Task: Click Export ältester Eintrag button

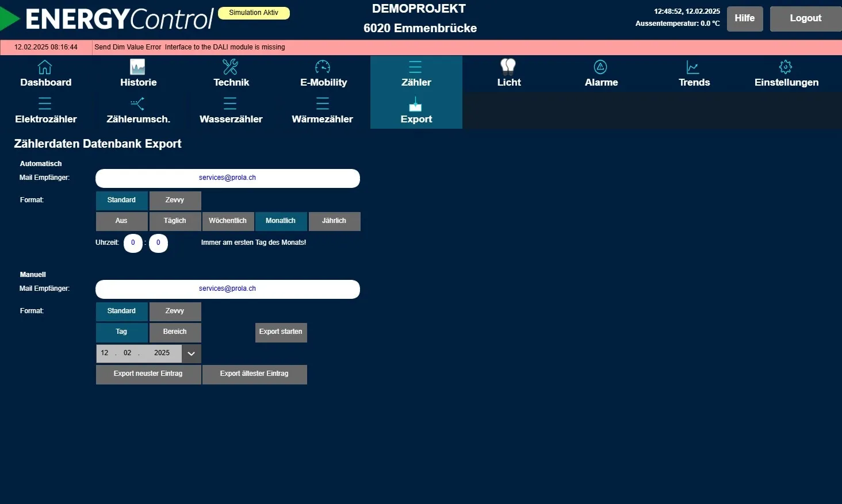Action: coord(254,374)
